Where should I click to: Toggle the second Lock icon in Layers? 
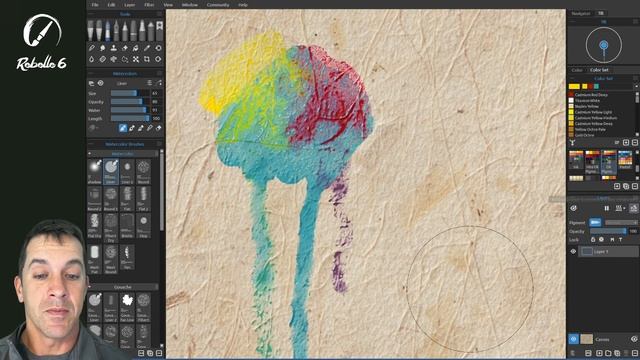(601, 240)
